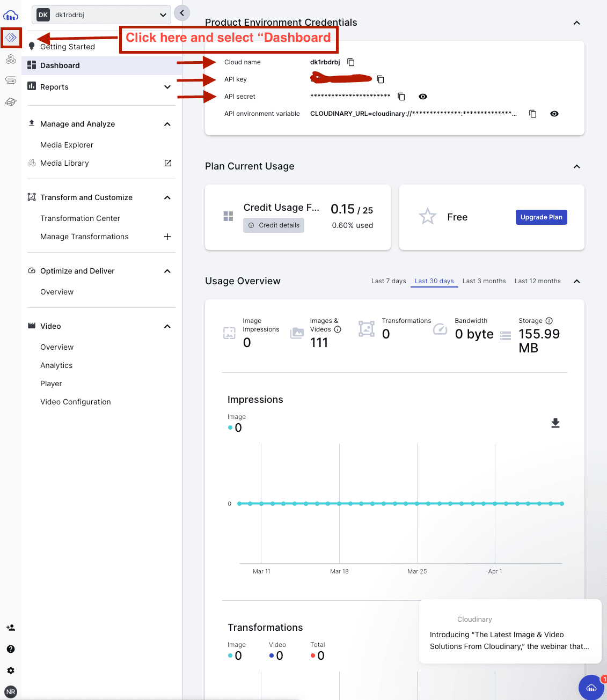Image resolution: width=607 pixels, height=700 pixels.
Task: Open the Help question mark icon
Action: point(11,649)
